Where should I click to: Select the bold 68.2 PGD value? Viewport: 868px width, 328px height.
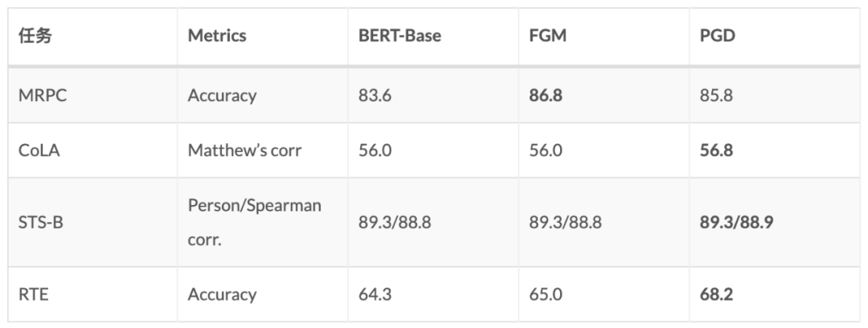tap(716, 294)
